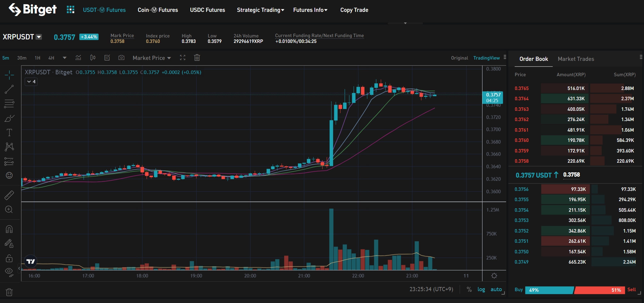Expand the collapsed header arrow below navigation
644x303 pixels.
[405, 23]
